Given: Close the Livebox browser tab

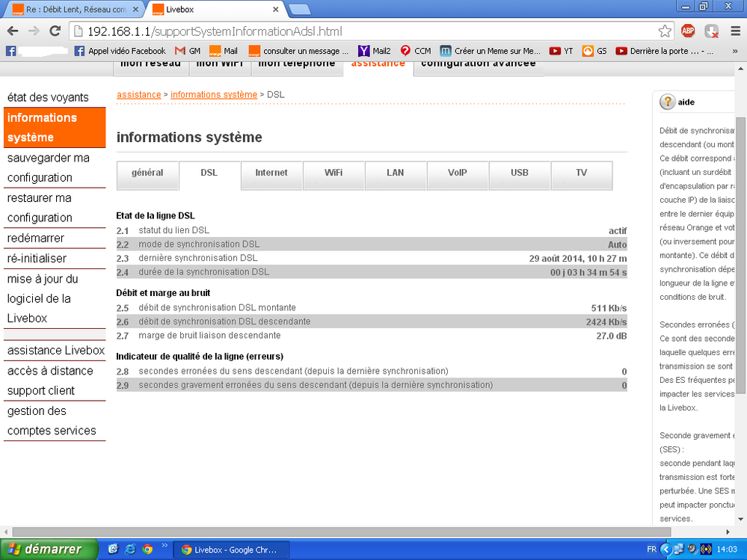Looking at the screenshot, I should click(275, 9).
